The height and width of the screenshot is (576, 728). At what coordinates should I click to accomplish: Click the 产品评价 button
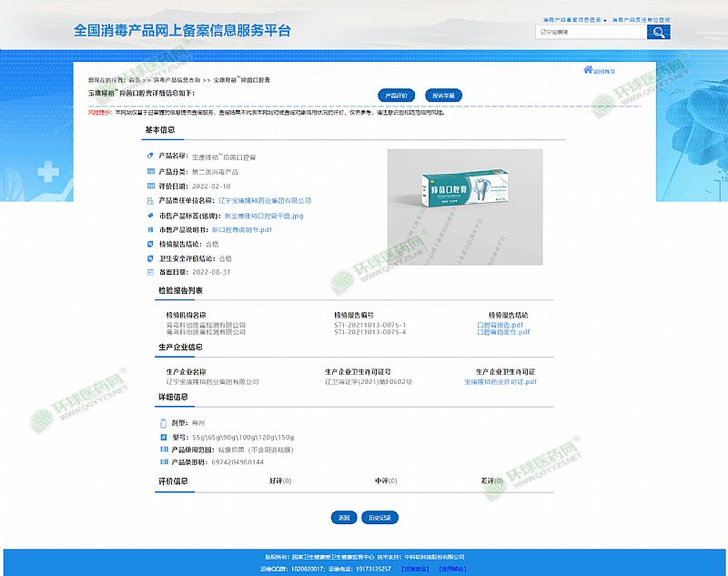[x=396, y=95]
